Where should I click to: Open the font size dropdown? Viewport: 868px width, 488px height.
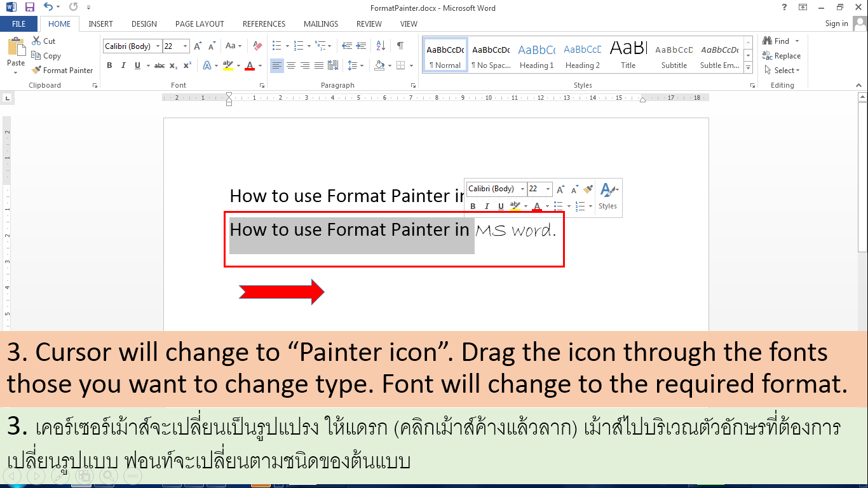[184, 46]
